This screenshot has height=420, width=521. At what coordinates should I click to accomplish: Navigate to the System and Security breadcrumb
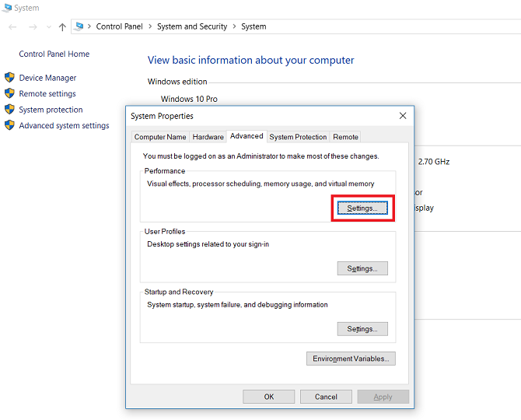[192, 26]
